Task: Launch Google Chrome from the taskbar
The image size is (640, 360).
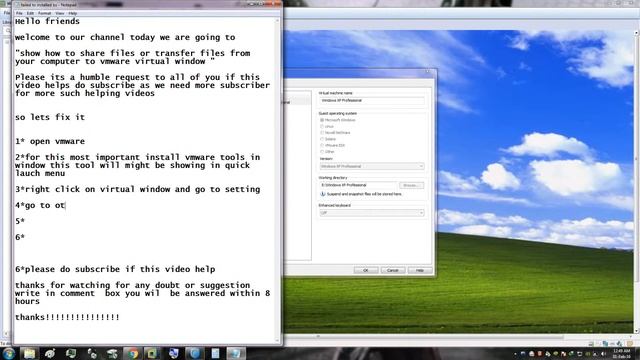Action: click(133, 353)
